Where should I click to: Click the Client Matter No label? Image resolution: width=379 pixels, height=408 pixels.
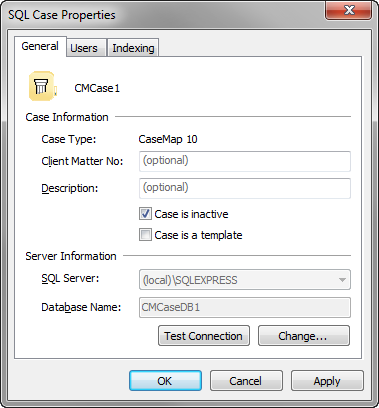point(82,161)
